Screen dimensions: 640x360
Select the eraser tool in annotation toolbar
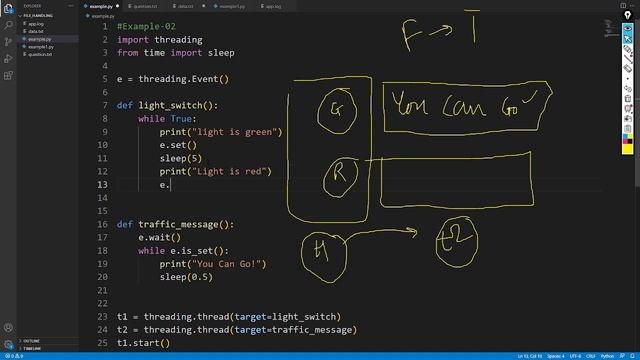(x=628, y=69)
